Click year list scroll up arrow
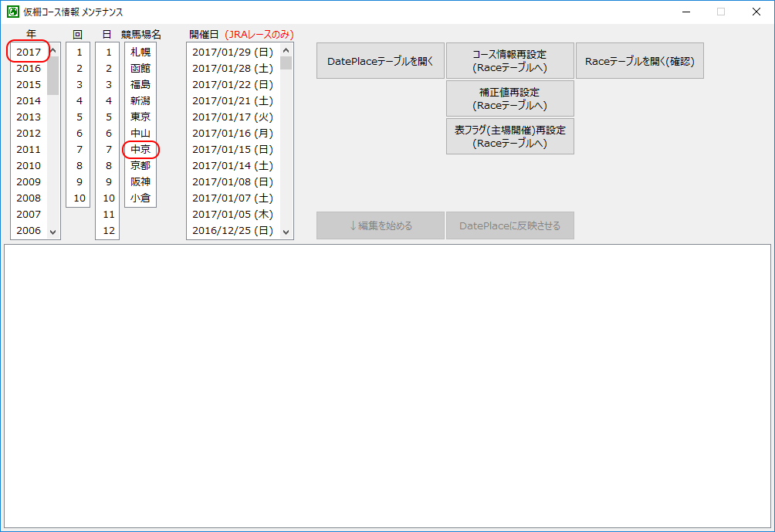Screen dimensions: 775x532 click(53, 50)
